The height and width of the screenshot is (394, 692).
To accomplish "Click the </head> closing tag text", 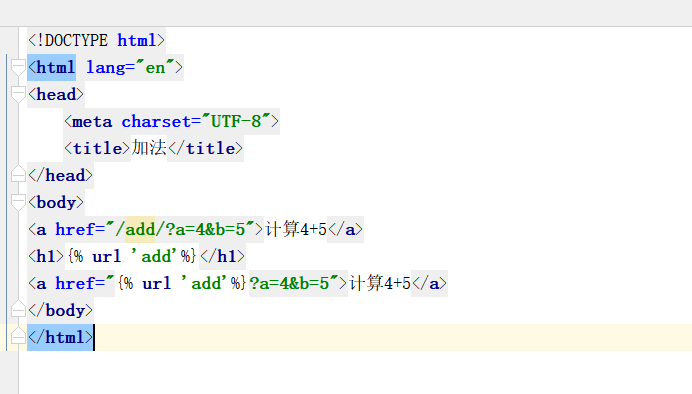I will click(x=60, y=175).
